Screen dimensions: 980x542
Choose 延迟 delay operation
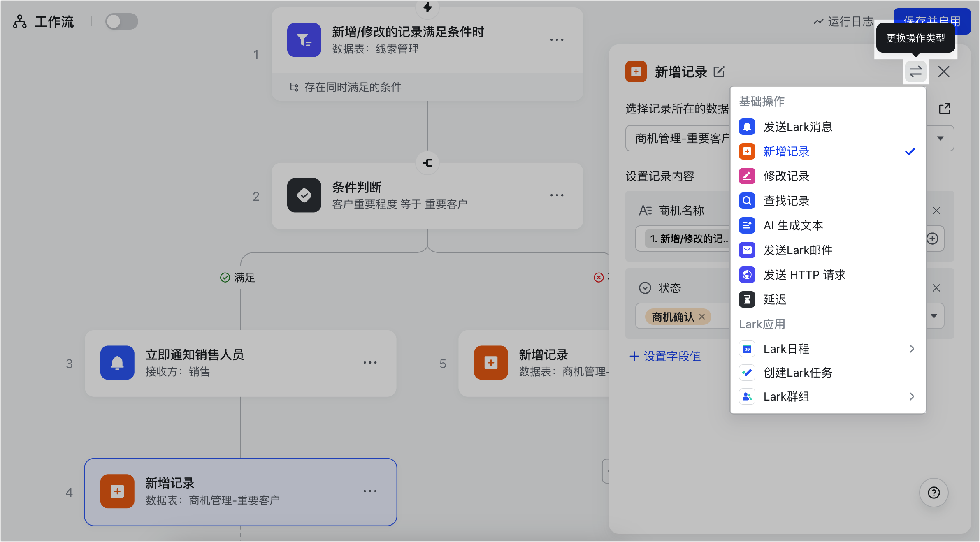[828, 299]
